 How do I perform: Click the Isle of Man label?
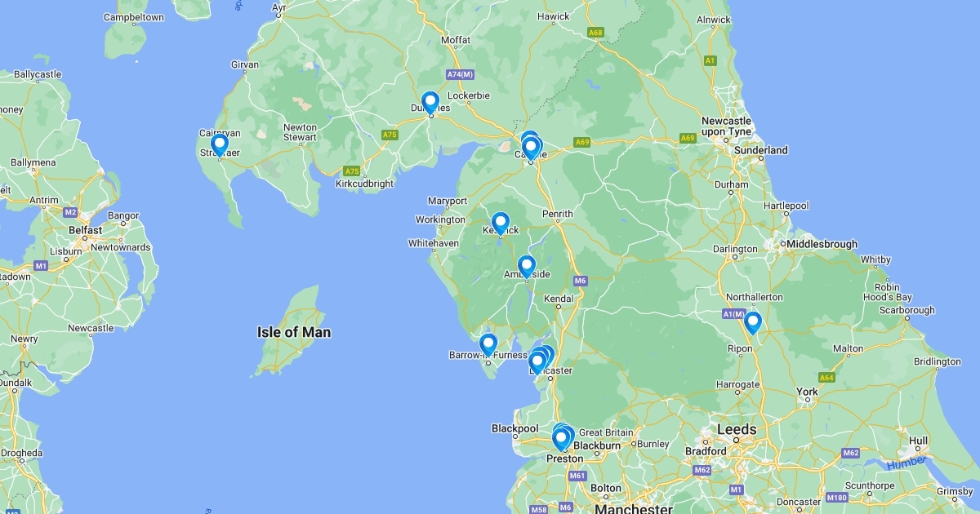pyautogui.click(x=294, y=332)
